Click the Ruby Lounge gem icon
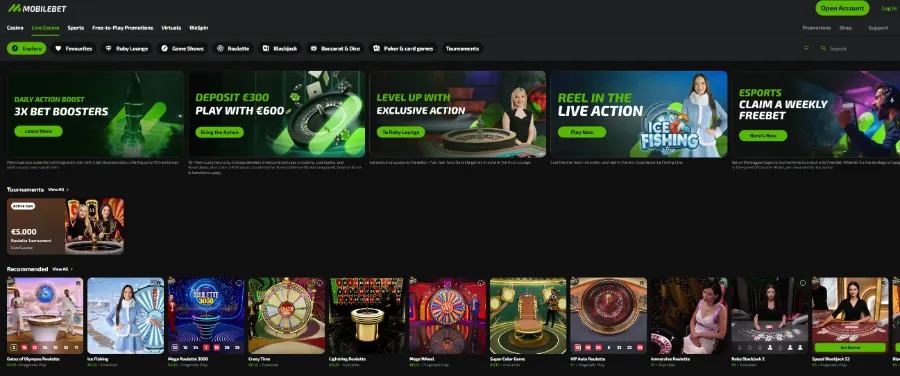 tap(108, 49)
